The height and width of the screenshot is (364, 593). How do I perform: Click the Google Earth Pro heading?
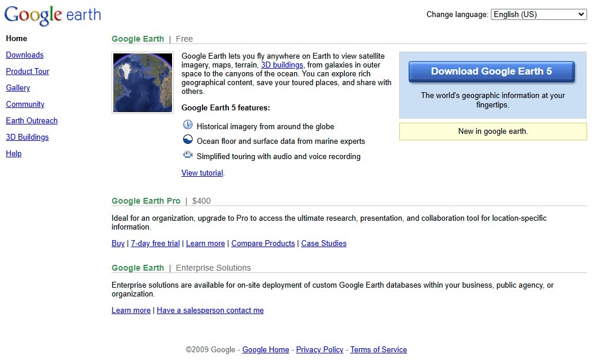click(x=146, y=201)
